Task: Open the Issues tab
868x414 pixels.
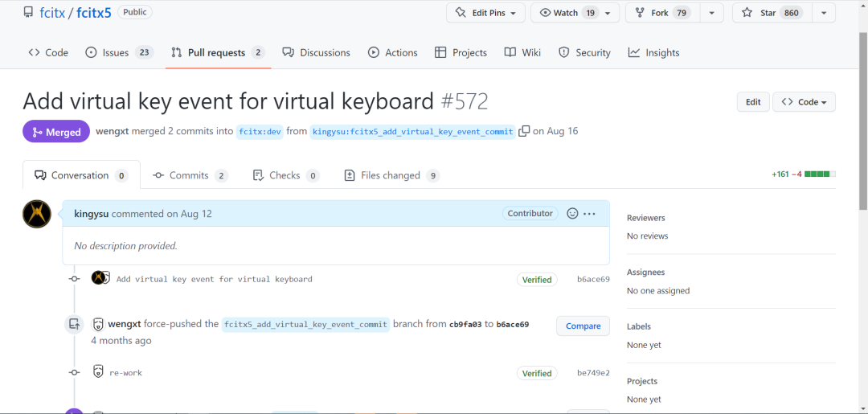Action: tap(119, 52)
